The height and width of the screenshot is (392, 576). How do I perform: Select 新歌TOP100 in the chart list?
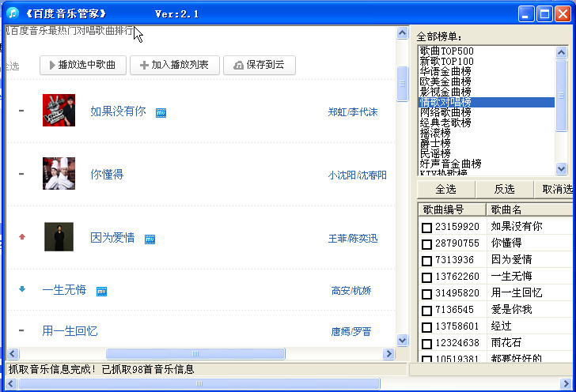487,62
